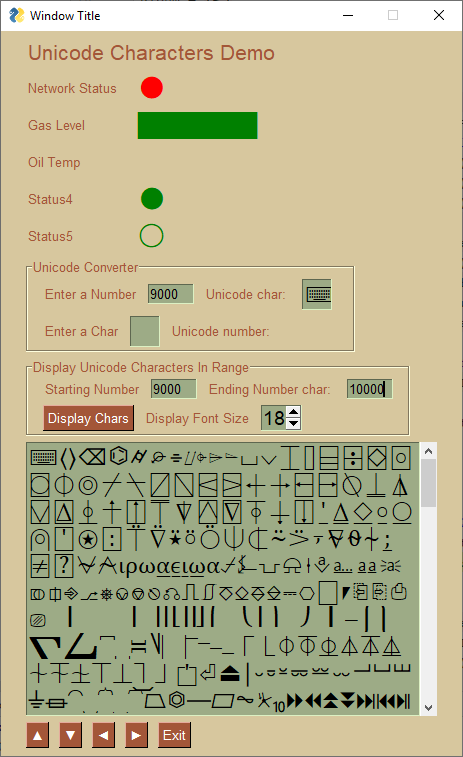
Task: Decrease the Display Font Size spinner
Action: pos(294,424)
